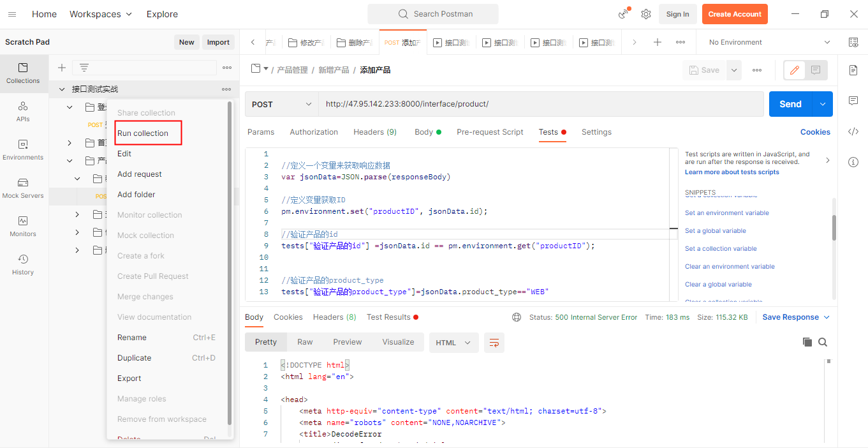The height and width of the screenshot is (448, 868).
Task: Open the Save options dropdown arrow
Action: (735, 70)
